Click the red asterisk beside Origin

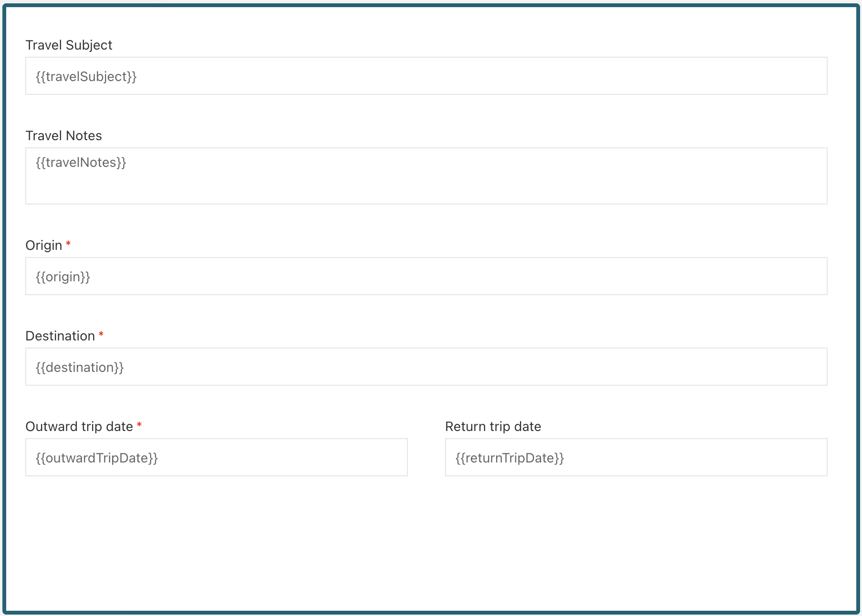coord(69,244)
